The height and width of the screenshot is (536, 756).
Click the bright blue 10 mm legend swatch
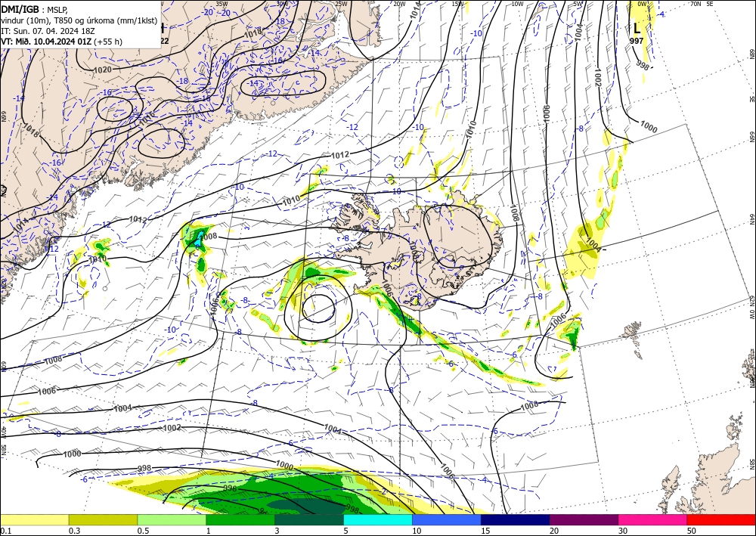pos(447,519)
